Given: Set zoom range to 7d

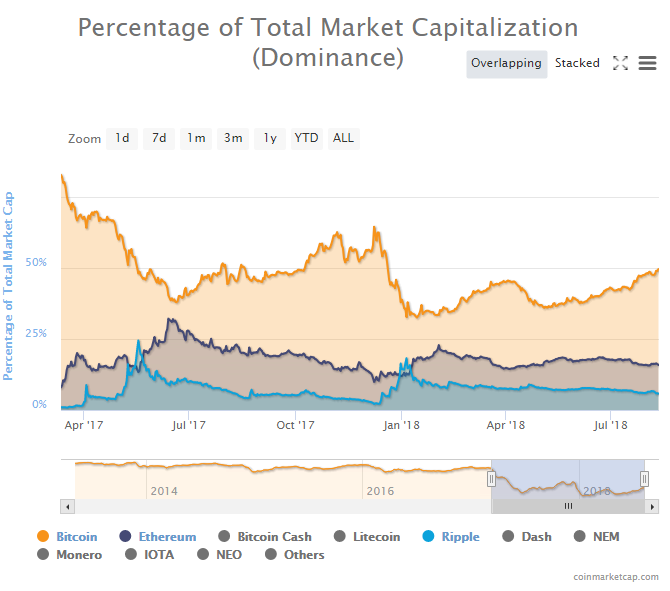Looking at the screenshot, I should pos(159,138).
